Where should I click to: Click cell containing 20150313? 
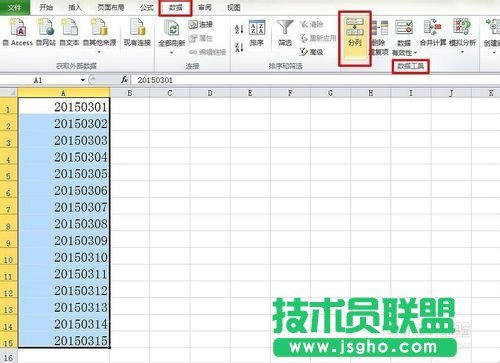[64, 306]
